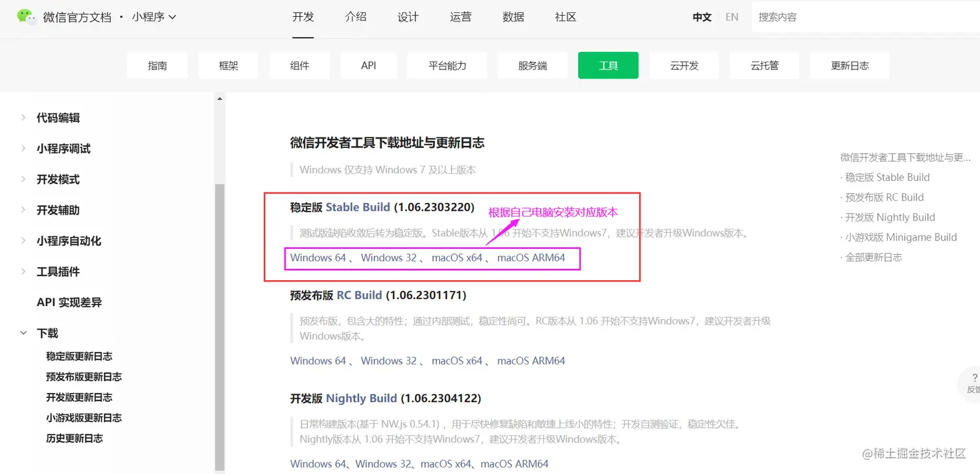Click the WeChat logo icon

(27, 17)
